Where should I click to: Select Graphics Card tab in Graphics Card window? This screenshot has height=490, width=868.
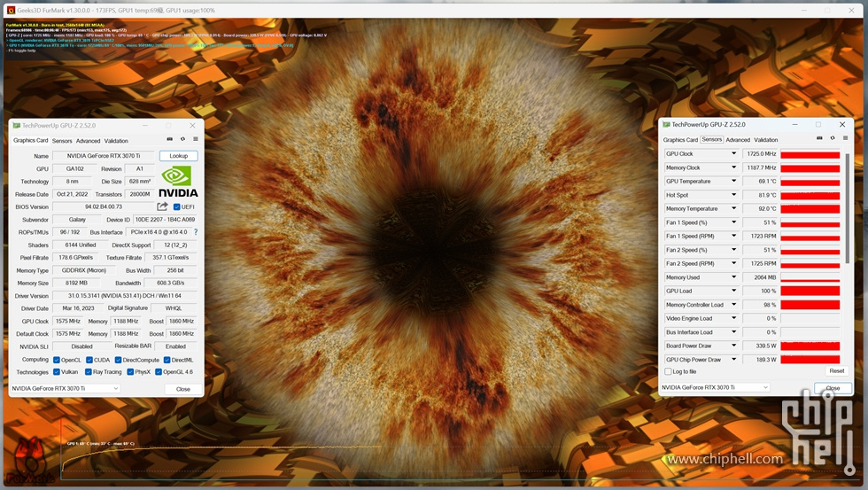[30, 141]
